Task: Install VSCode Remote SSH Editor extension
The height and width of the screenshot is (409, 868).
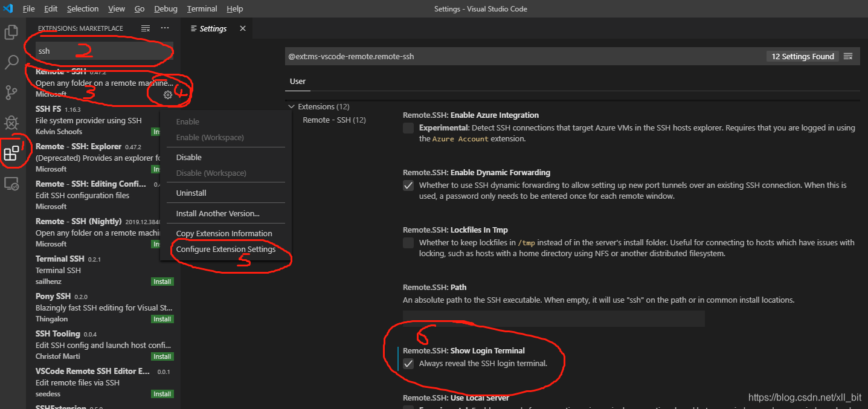Action: 162,394
